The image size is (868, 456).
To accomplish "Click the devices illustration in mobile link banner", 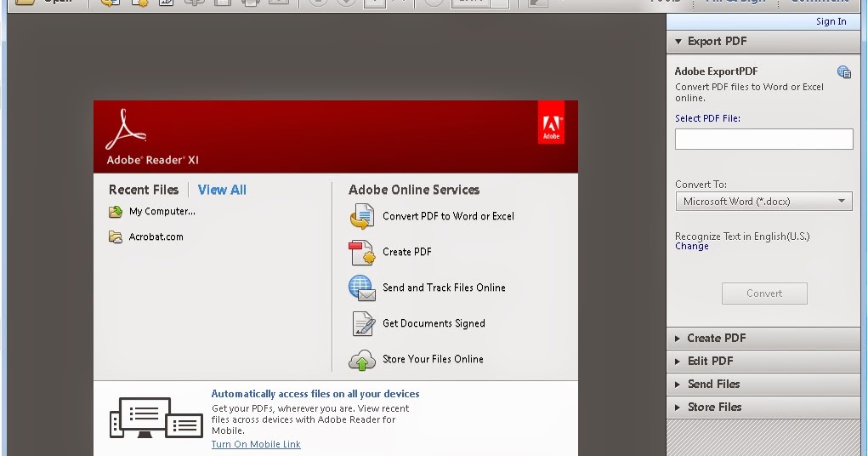I will pos(156,418).
